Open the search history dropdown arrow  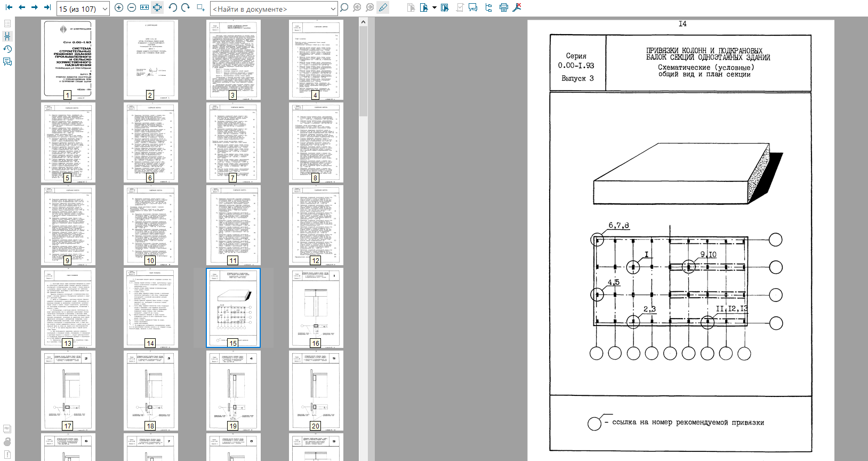[x=333, y=9]
